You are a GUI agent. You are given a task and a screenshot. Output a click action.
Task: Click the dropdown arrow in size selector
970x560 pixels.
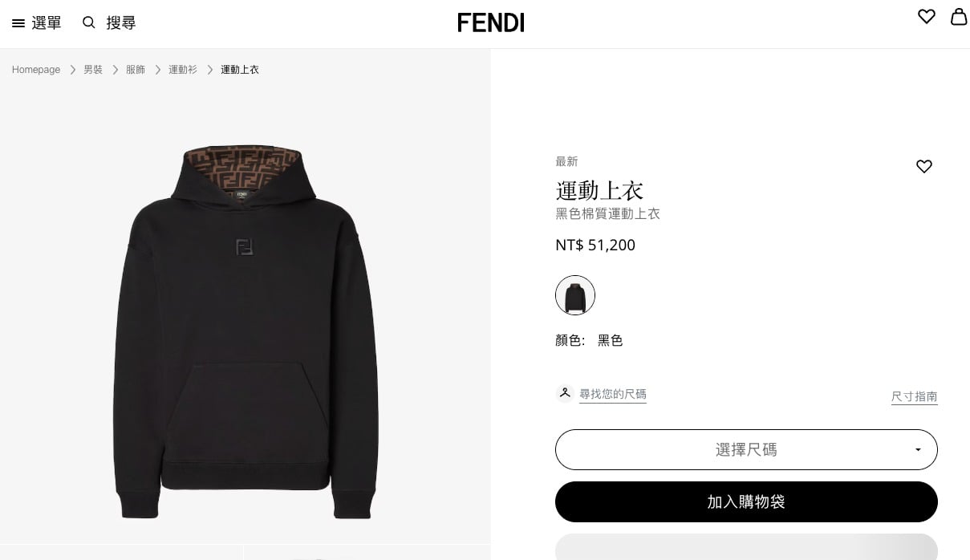point(918,450)
